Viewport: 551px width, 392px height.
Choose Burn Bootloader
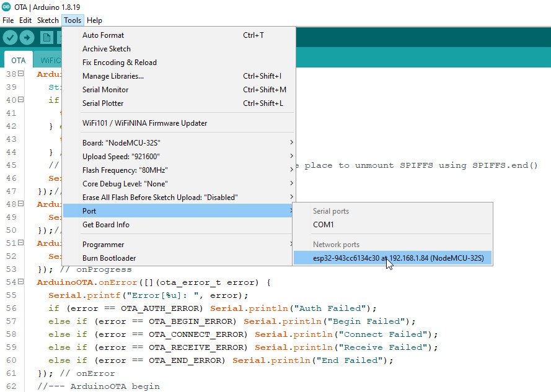coord(179,258)
